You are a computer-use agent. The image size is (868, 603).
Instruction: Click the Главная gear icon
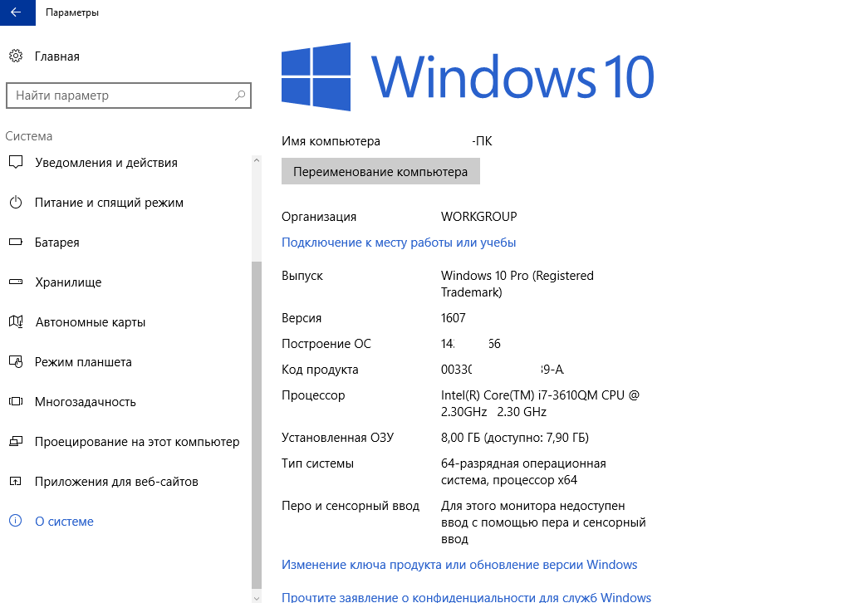[x=15, y=56]
